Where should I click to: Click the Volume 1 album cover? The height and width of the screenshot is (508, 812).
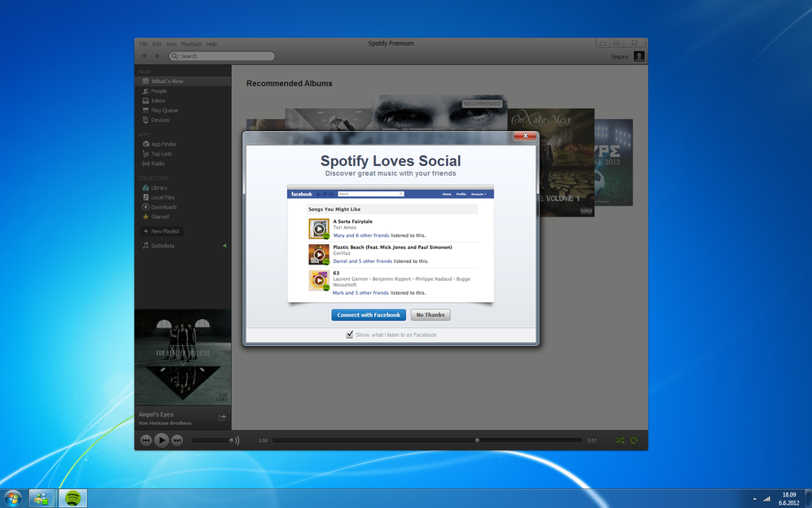[566, 162]
